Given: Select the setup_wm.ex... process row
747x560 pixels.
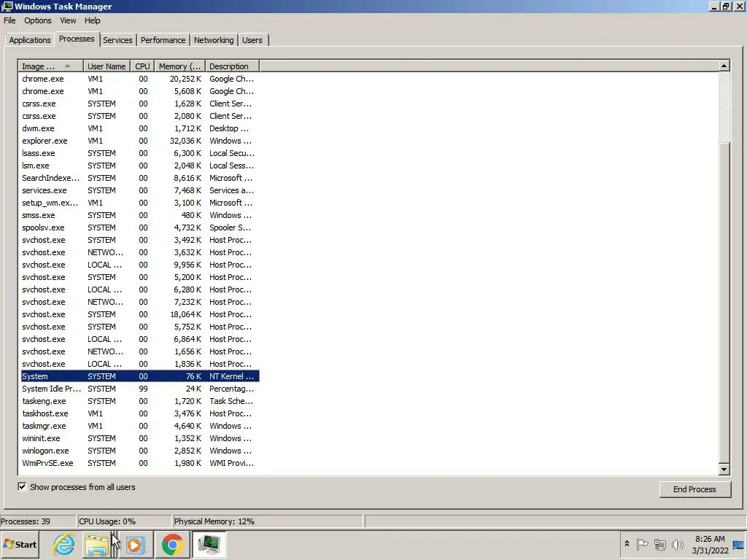Looking at the screenshot, I should point(140,203).
